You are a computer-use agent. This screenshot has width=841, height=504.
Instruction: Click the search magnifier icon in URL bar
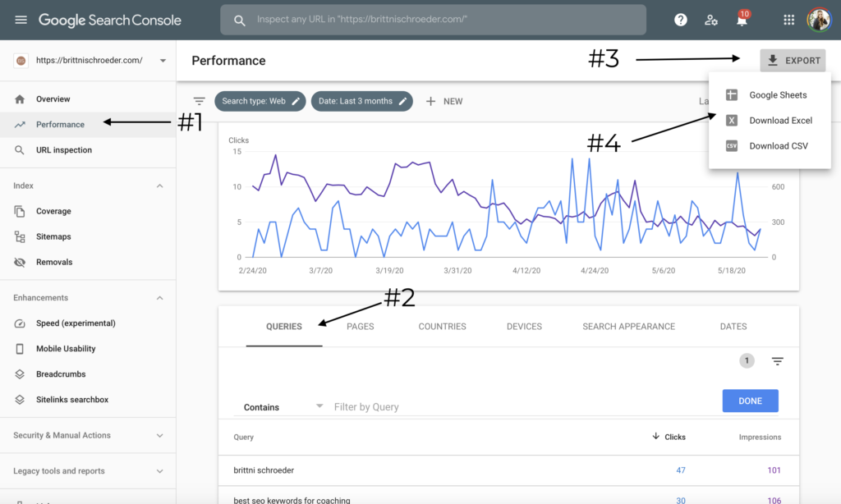click(x=239, y=21)
